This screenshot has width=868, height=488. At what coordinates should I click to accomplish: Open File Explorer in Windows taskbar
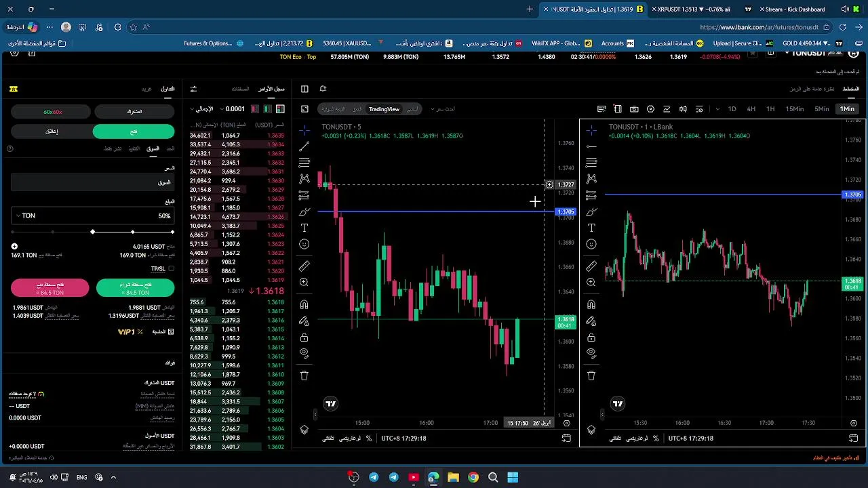point(453,477)
